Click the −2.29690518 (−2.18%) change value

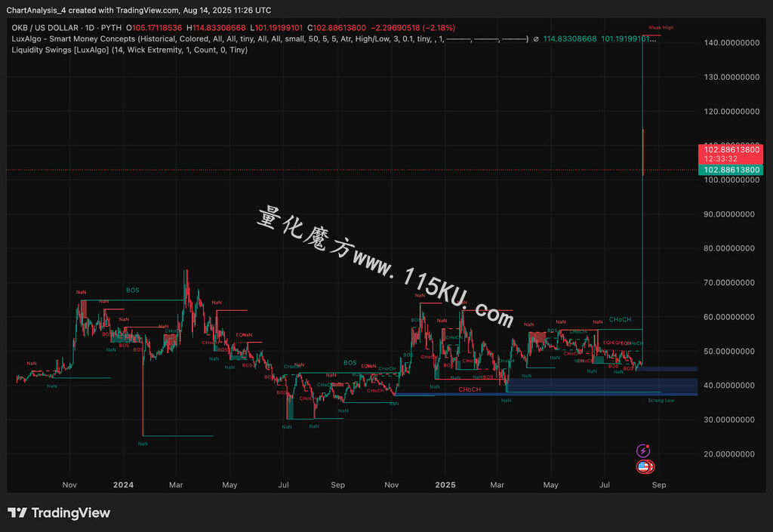pyautogui.click(x=413, y=28)
